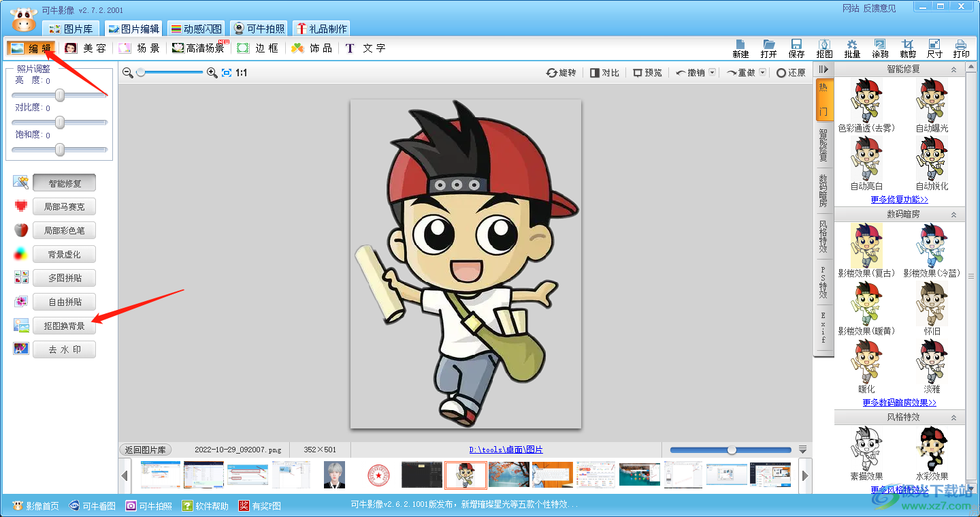
Task: Rotate the image with 旋转
Action: [x=561, y=72]
